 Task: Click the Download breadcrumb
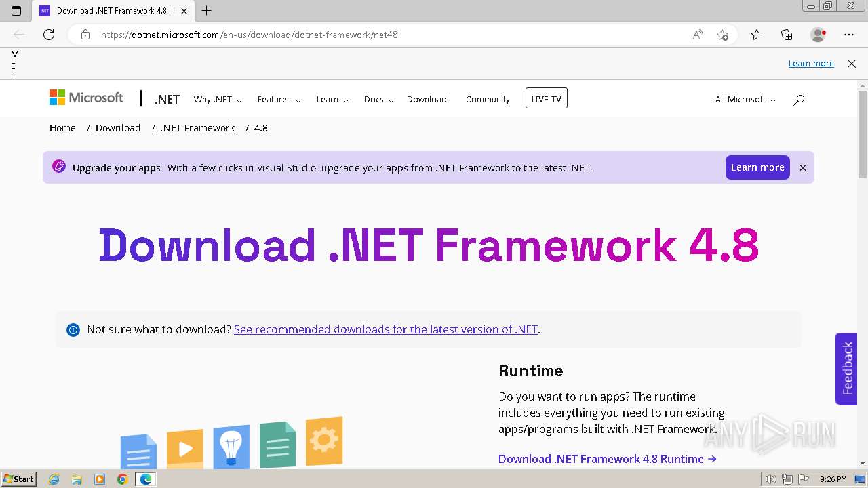click(118, 128)
